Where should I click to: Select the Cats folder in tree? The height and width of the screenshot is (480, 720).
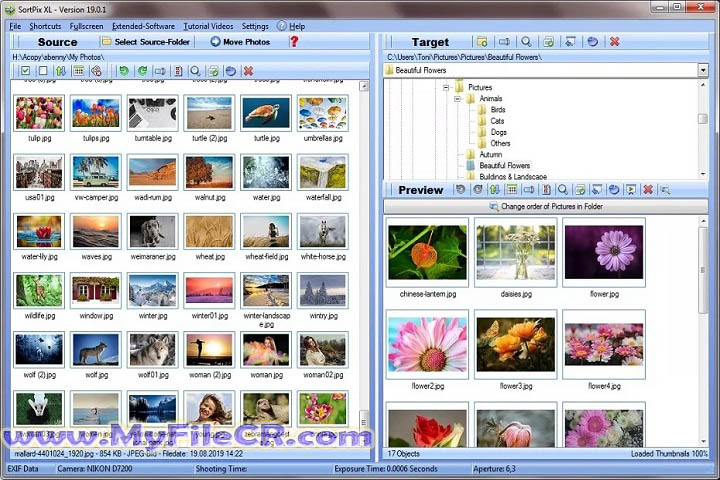[497, 121]
